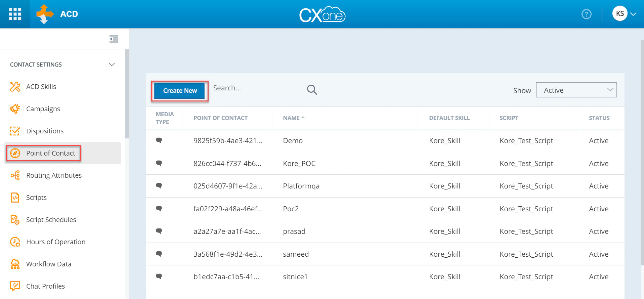This screenshot has height=299, width=644.
Task: Select the prasad name cell
Action: pos(294,231)
